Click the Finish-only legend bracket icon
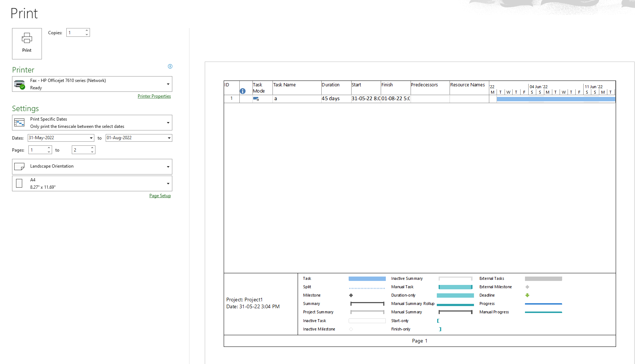This screenshot has height=364, width=635. (x=440, y=329)
